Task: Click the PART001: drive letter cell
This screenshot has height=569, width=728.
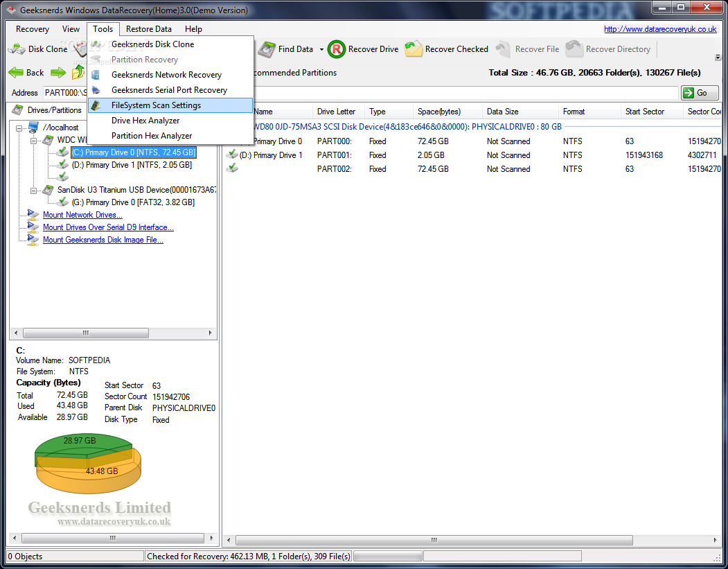Action: [335, 155]
